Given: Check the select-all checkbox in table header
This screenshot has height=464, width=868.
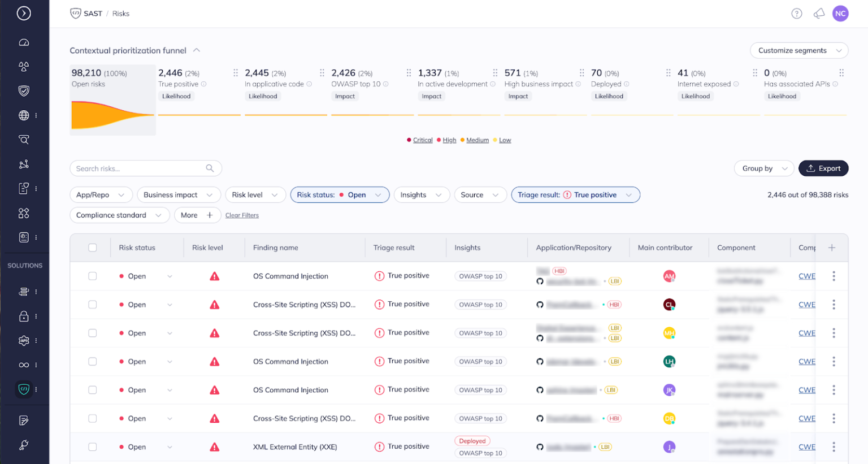Looking at the screenshot, I should pyautogui.click(x=93, y=248).
